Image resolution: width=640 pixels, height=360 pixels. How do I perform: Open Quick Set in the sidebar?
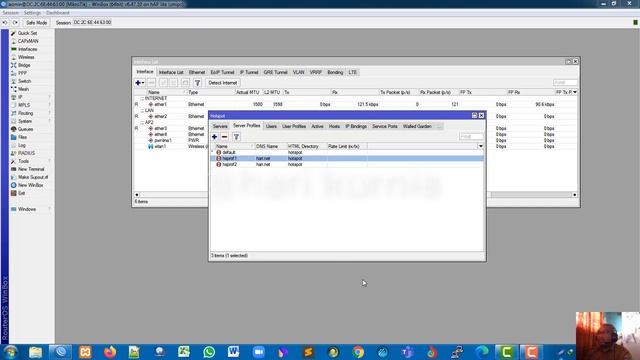click(x=27, y=33)
